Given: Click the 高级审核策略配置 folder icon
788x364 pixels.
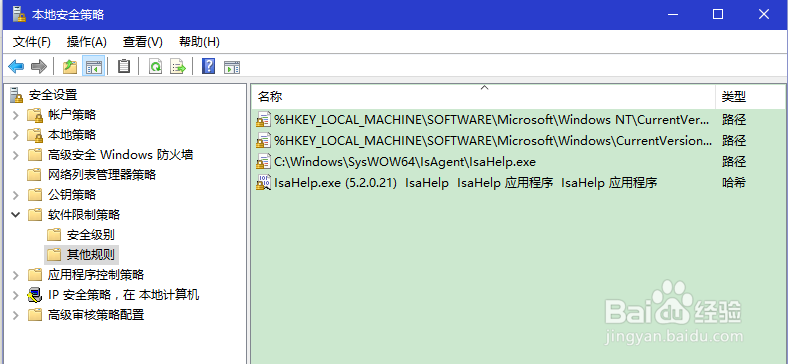Looking at the screenshot, I should pos(35,315).
